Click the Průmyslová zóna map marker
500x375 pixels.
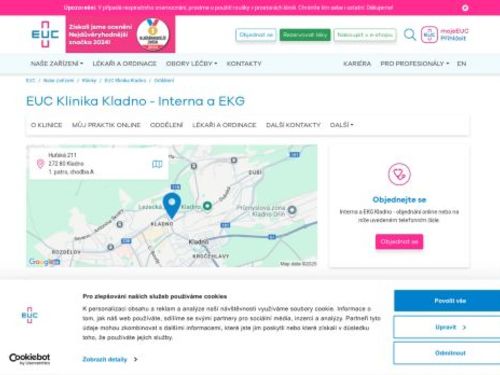[x=292, y=210]
